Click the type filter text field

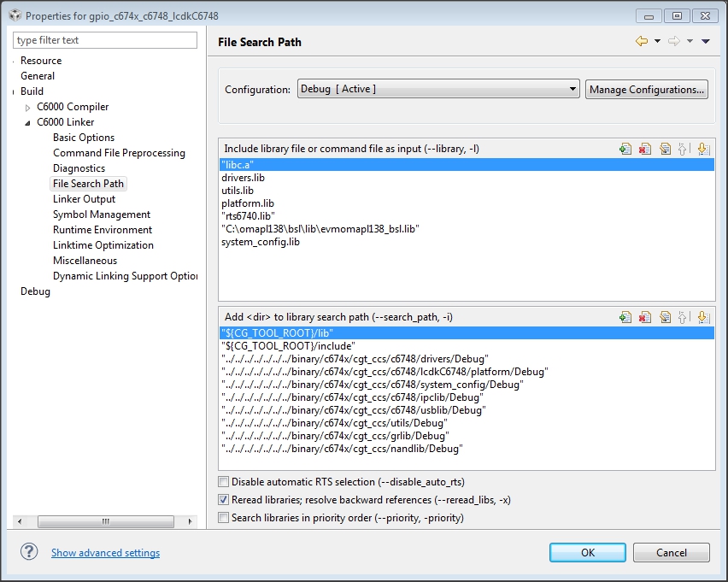(x=105, y=40)
